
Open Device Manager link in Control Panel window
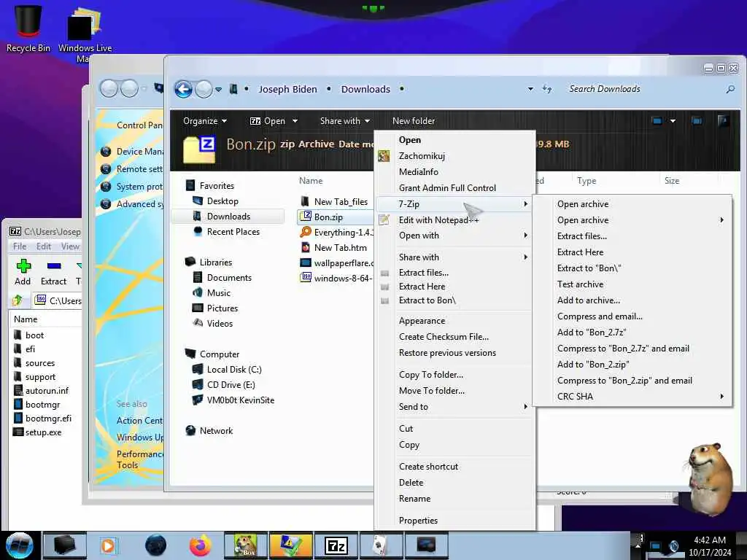click(x=140, y=152)
